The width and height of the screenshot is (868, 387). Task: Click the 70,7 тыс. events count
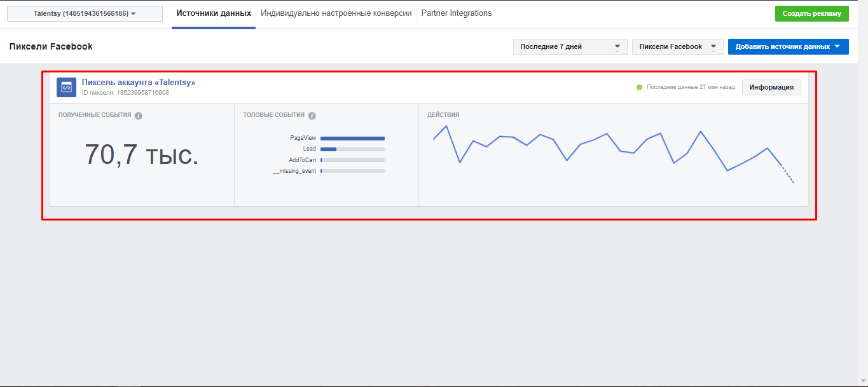click(x=142, y=154)
